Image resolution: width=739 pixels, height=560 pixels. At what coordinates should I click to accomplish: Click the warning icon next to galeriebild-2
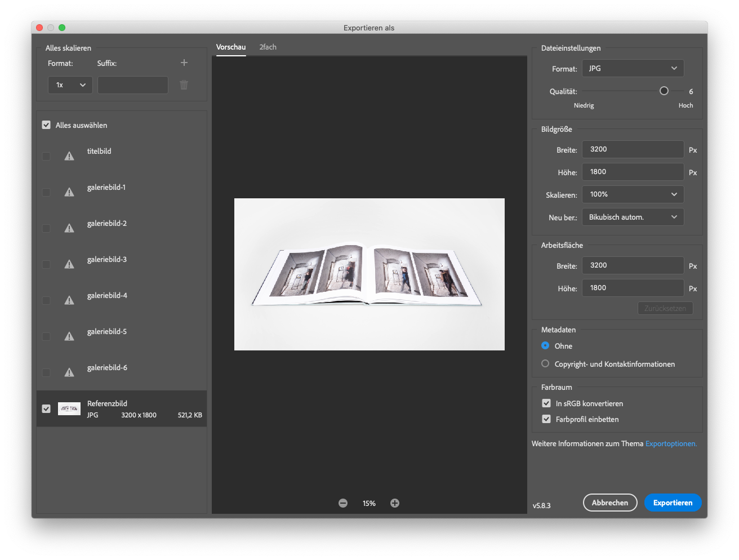pyautogui.click(x=69, y=228)
